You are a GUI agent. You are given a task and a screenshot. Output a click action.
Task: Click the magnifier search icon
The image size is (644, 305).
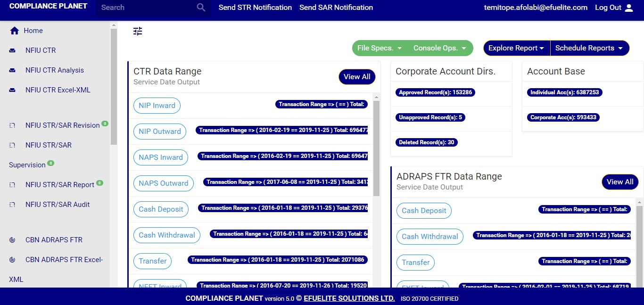click(x=201, y=8)
